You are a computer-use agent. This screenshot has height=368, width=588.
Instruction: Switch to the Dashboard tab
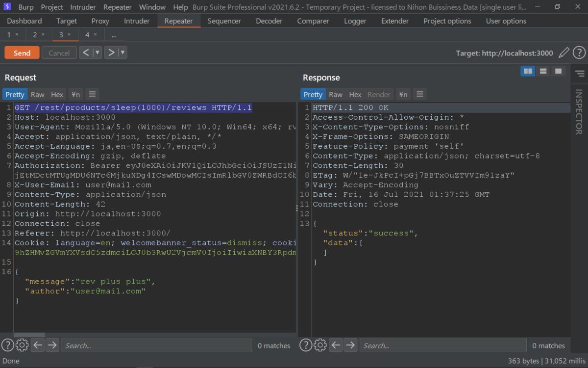pyautogui.click(x=24, y=21)
